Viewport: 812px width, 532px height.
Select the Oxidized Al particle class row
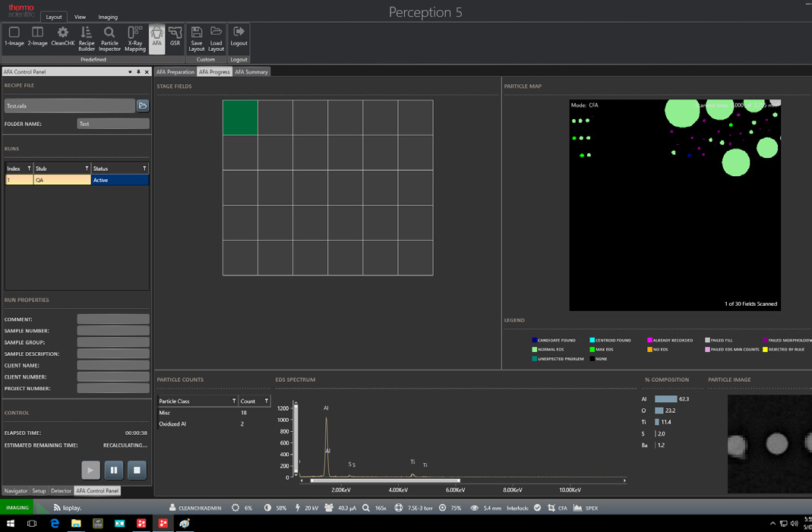click(x=213, y=423)
